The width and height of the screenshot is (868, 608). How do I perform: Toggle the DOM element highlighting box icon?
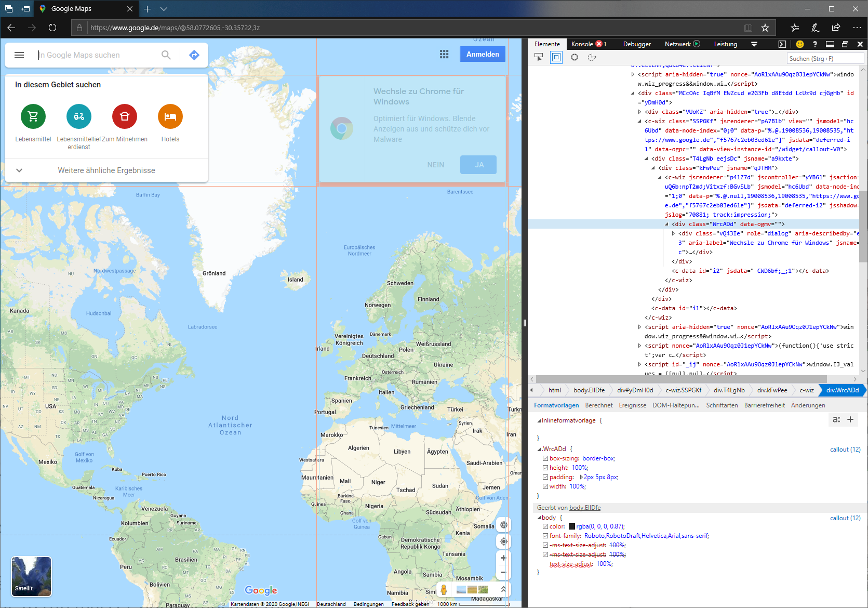pyautogui.click(x=556, y=57)
